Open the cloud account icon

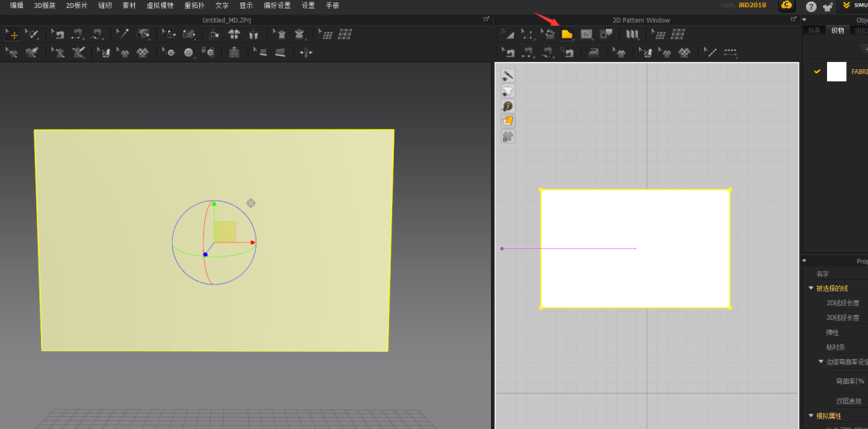(x=786, y=6)
